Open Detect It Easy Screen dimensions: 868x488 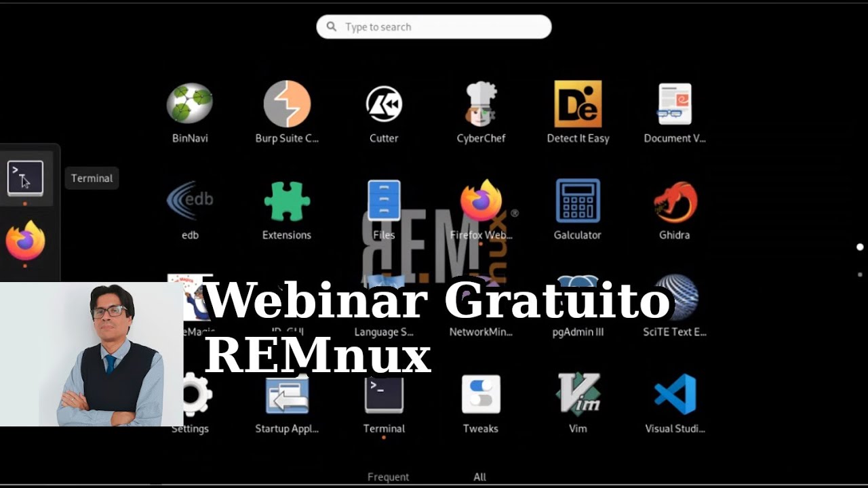578,104
